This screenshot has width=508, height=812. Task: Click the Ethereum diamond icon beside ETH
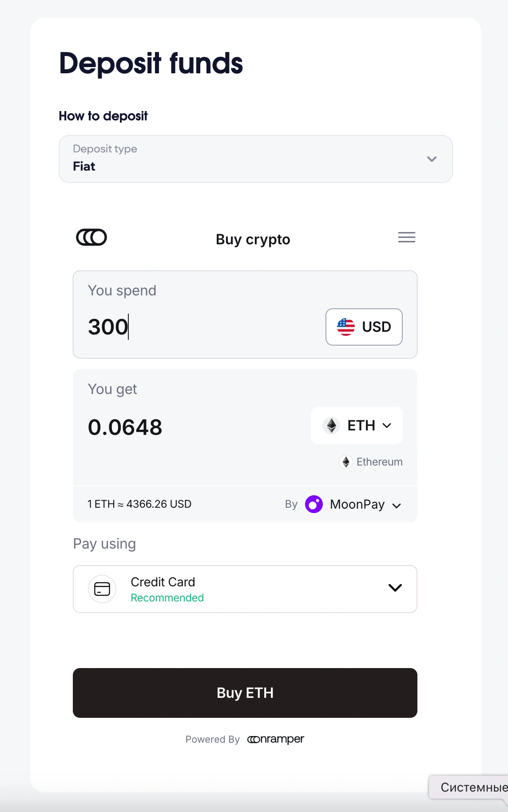[331, 426]
